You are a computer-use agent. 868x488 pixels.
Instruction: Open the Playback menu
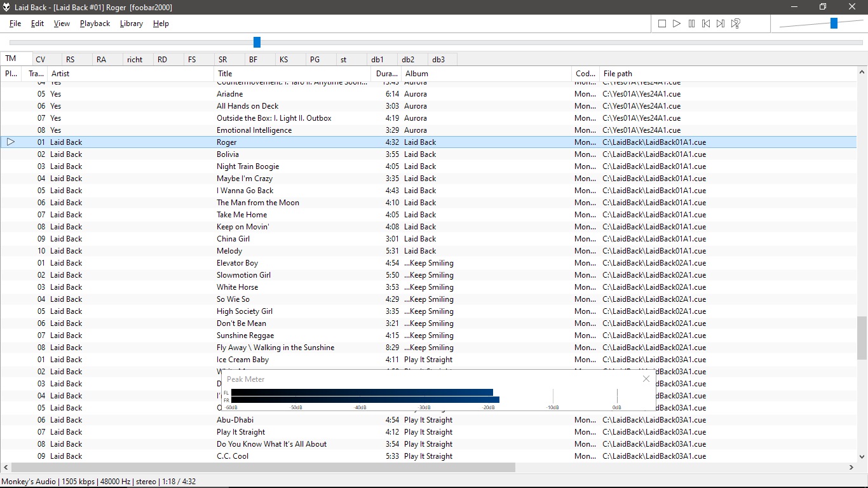(95, 24)
